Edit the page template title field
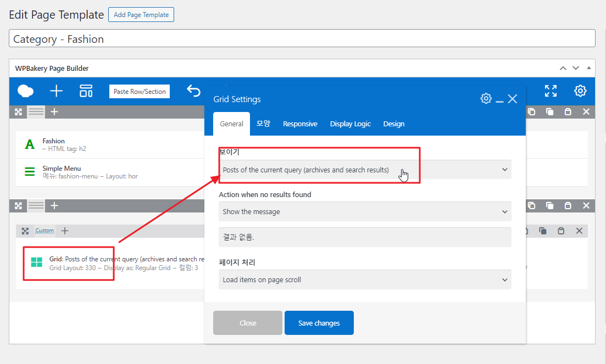 (302, 38)
